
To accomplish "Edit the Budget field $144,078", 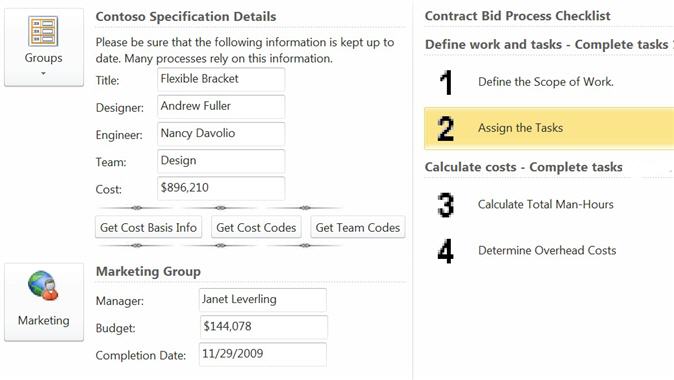I will (x=263, y=327).
